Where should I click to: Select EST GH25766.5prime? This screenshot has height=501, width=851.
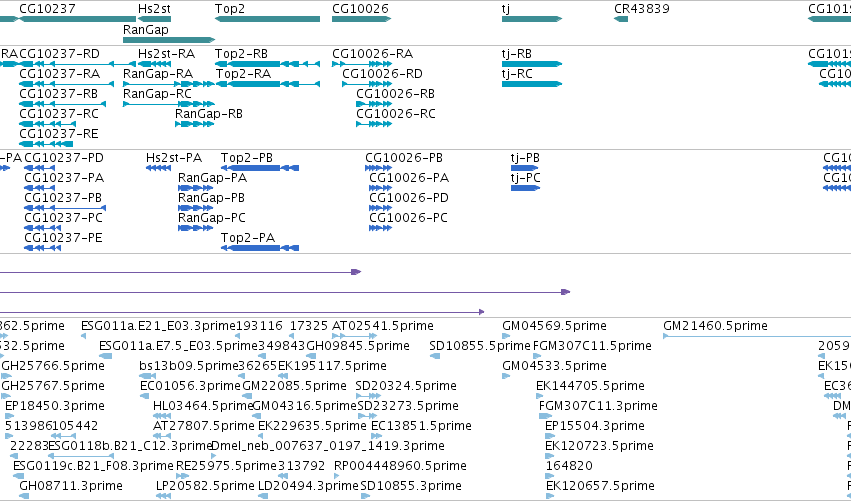coord(53,366)
